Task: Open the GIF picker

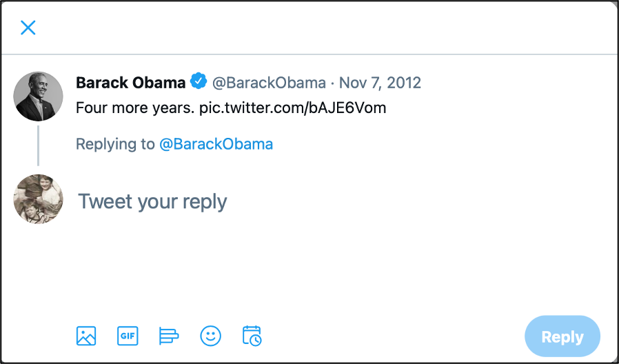Action: [128, 336]
